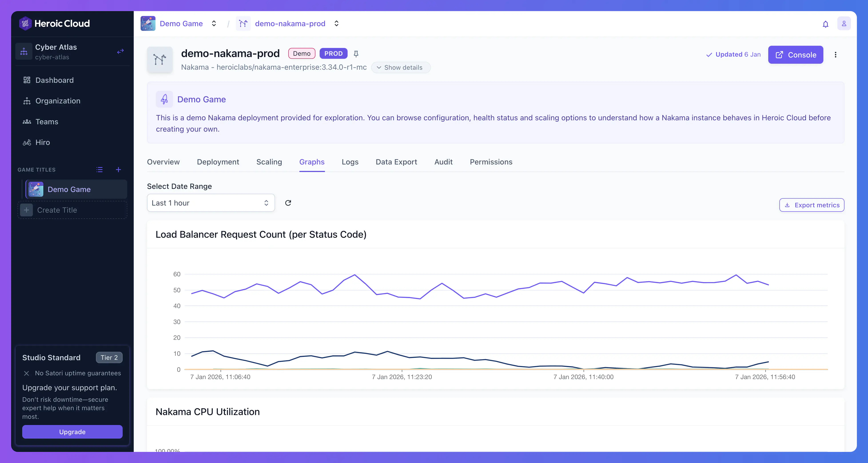Open the Last 1 hour date range dropdown
Screen dimensions: 868x463
click(211, 203)
